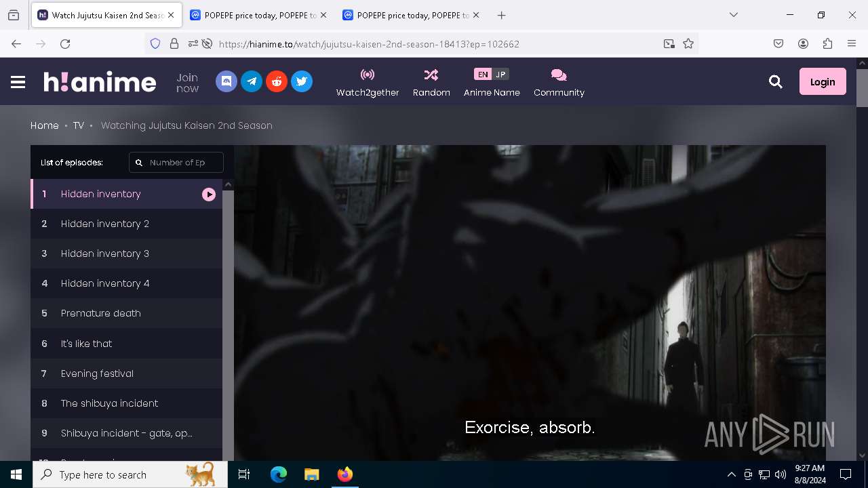This screenshot has height=488, width=868.
Task: Open Microsoft Edge from taskbar
Action: click(x=279, y=474)
